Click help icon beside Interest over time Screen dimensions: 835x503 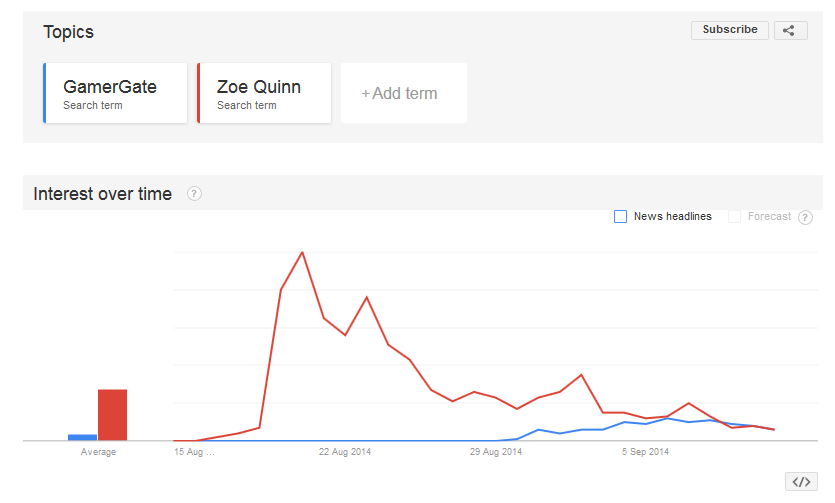[x=194, y=194]
